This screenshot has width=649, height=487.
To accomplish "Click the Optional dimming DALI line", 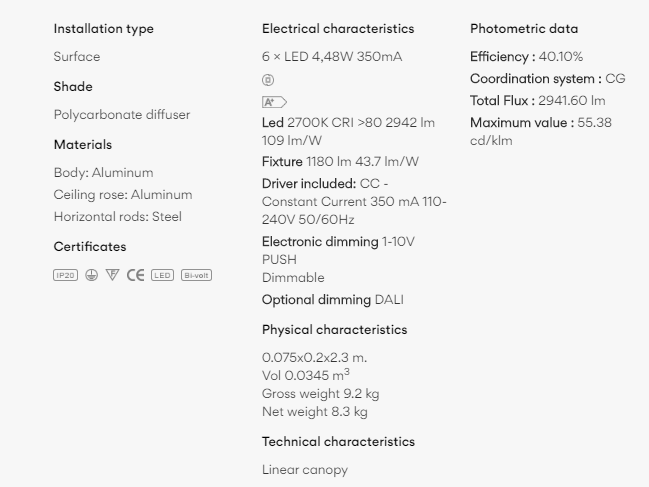I will [x=333, y=300].
